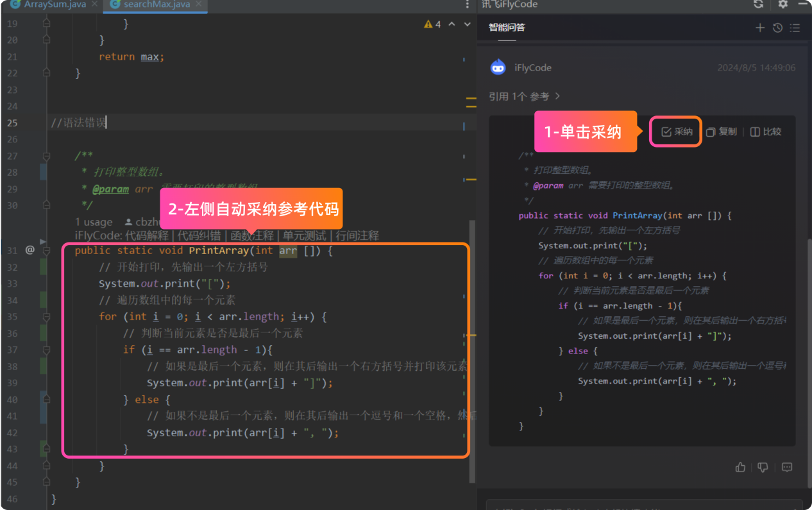812x510 pixels.
Task: Click 比较 to compare the code
Action: (766, 132)
